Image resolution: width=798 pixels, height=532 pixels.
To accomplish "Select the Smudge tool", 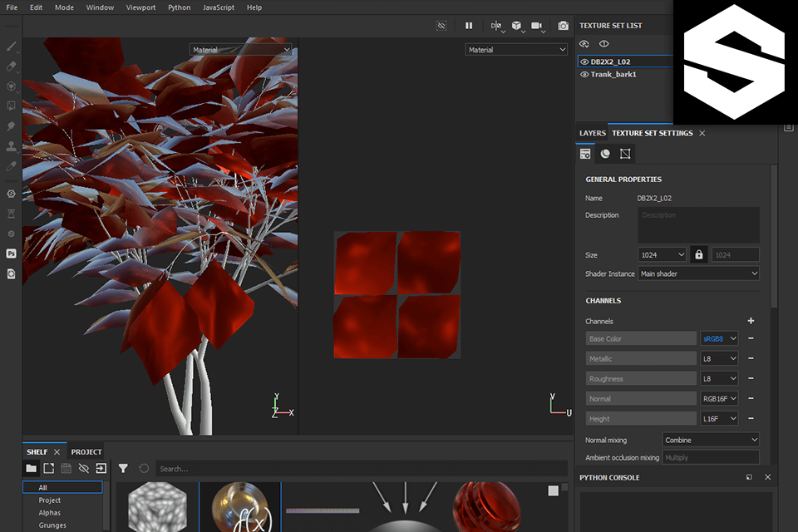I will (x=11, y=126).
